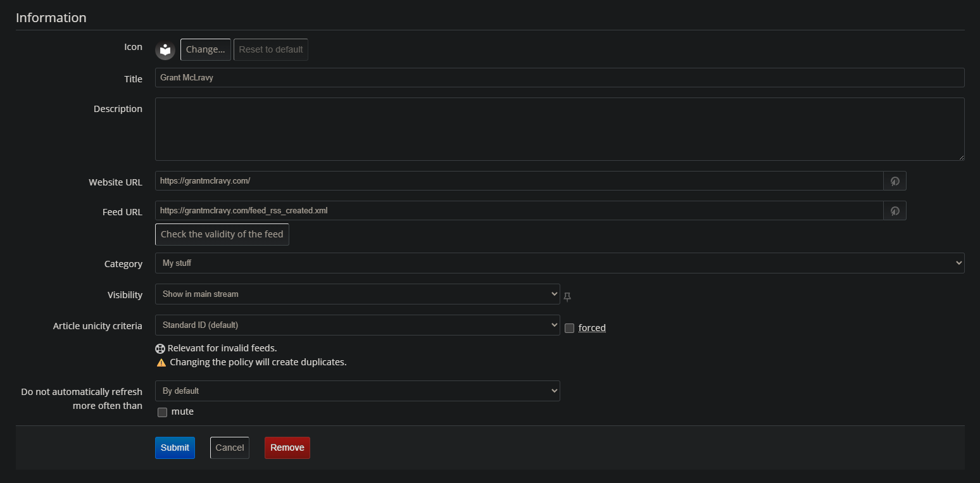Focus the Description text area

[x=559, y=129]
